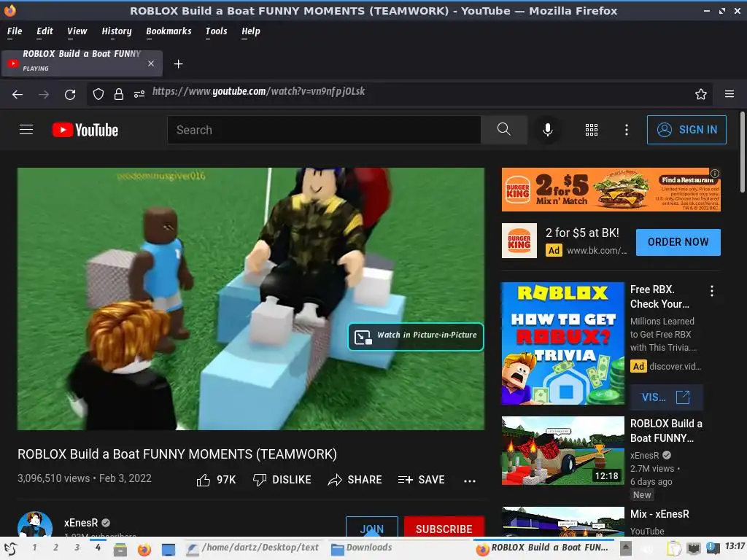Go back with the browser back arrow

tap(18, 94)
